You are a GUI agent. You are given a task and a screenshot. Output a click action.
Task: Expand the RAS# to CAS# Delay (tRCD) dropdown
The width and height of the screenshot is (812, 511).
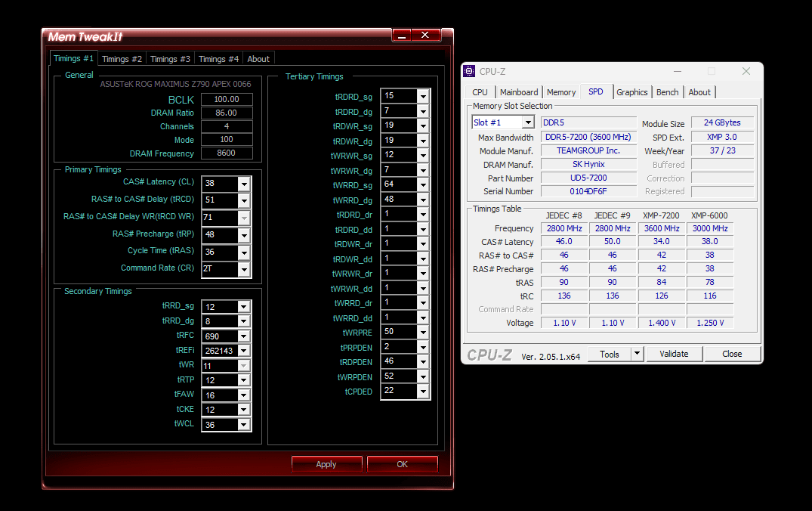tap(244, 200)
